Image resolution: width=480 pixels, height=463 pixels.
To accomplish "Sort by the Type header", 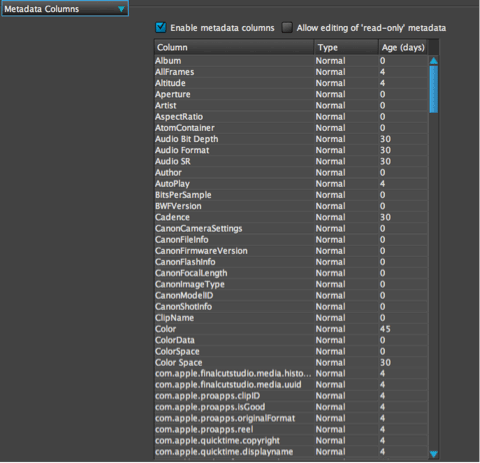I will pyautogui.click(x=346, y=47).
